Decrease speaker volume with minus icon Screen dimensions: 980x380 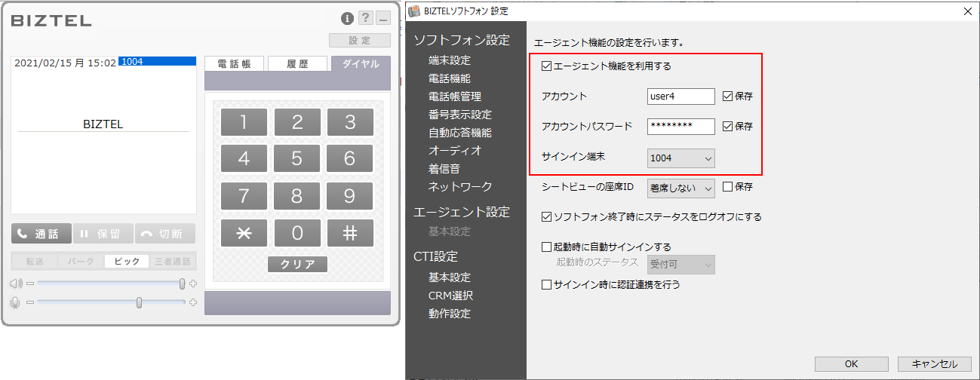coord(30,283)
